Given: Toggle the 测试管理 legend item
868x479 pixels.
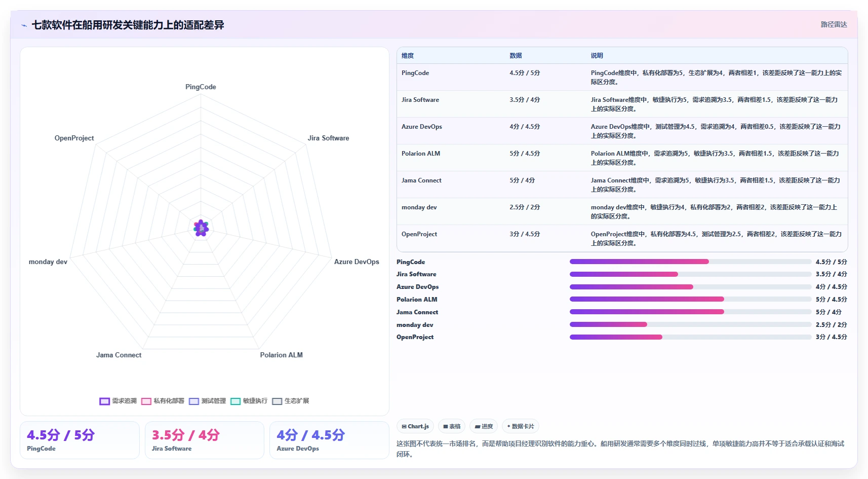Looking at the screenshot, I should pos(208,401).
